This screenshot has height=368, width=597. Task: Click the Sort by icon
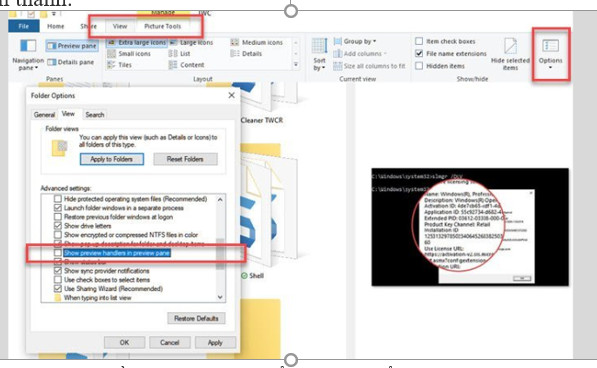(319, 46)
